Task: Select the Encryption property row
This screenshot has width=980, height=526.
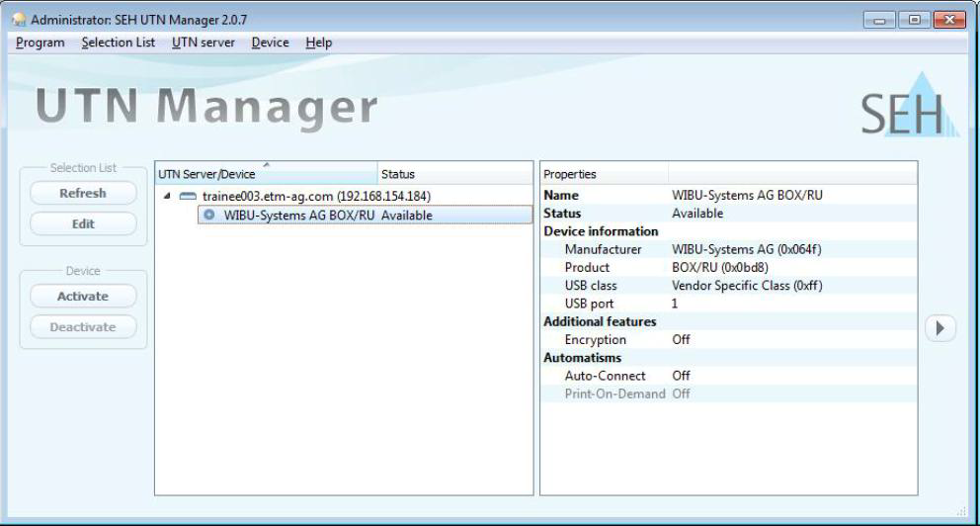Action: 595,339
